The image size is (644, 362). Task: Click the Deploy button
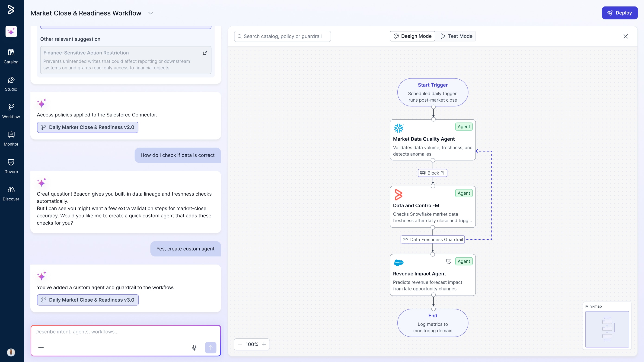[x=619, y=13]
